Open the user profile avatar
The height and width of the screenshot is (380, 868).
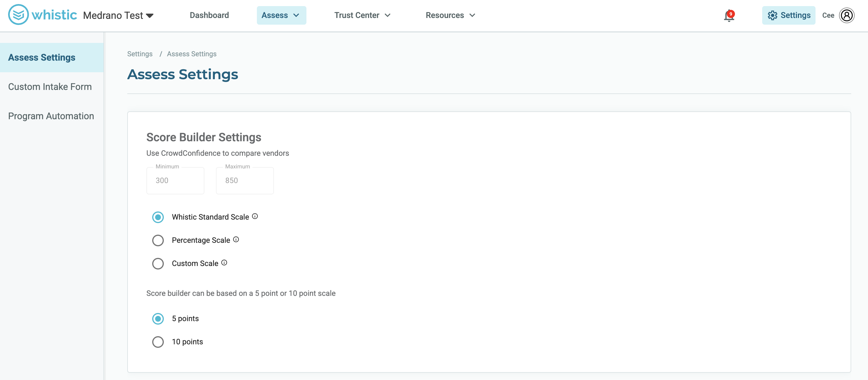pyautogui.click(x=847, y=15)
